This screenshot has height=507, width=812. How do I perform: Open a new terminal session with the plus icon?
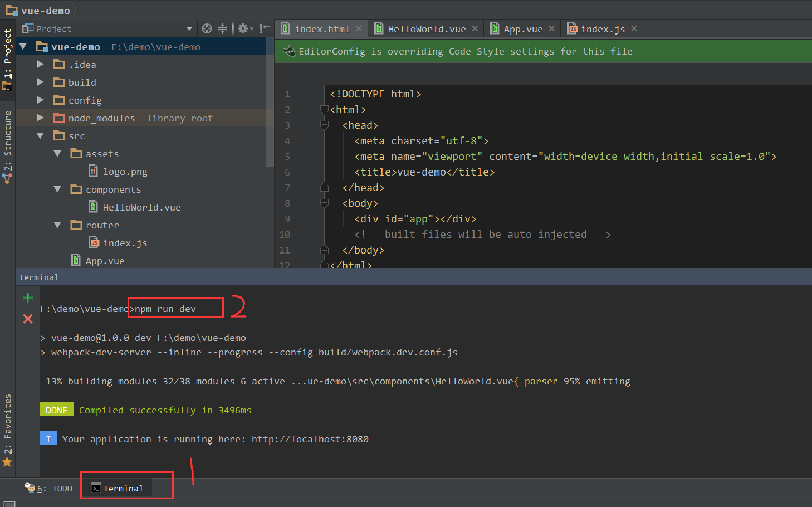pos(28,298)
